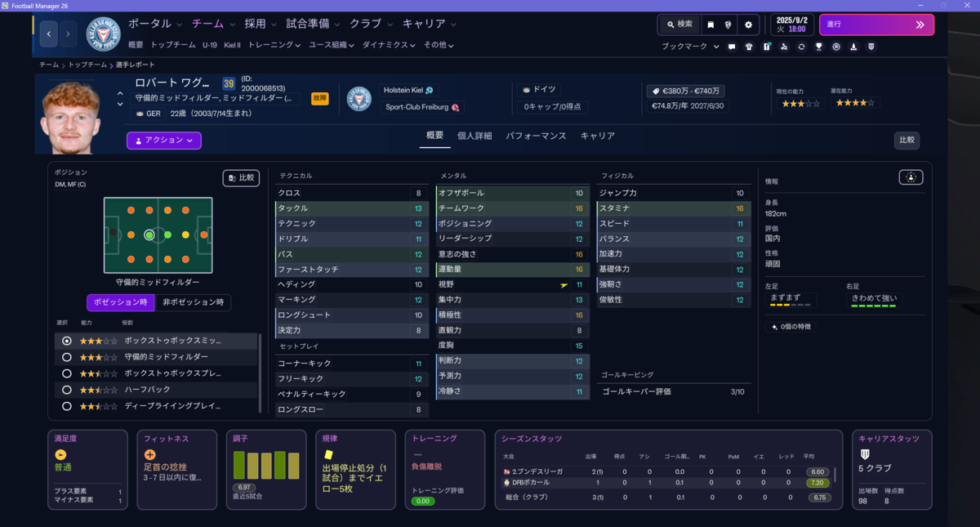
Task: Click the selected DM position dot on pitch
Action: point(149,234)
